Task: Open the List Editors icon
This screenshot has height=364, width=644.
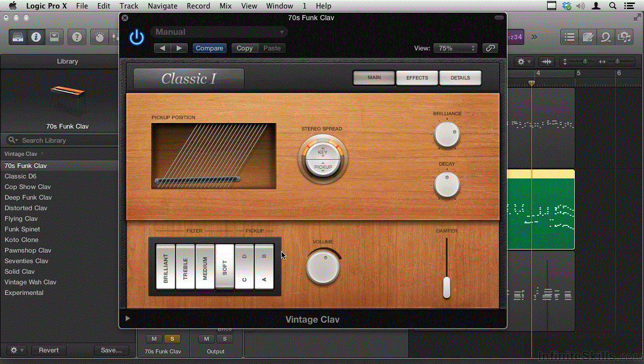Action: tap(570, 37)
